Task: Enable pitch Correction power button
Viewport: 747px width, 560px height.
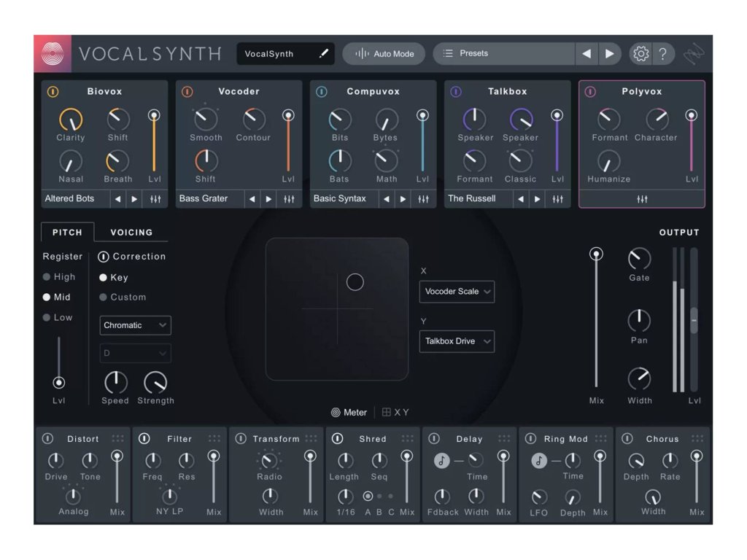Action: tap(104, 257)
